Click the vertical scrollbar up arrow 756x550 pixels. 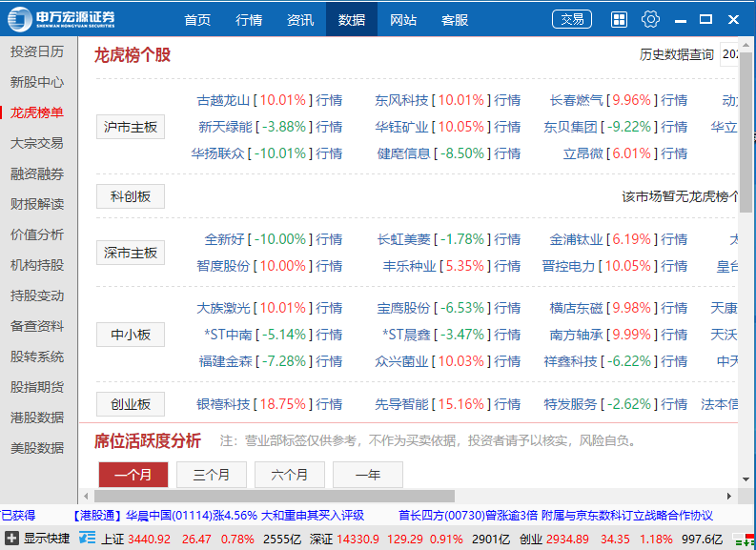point(746,45)
